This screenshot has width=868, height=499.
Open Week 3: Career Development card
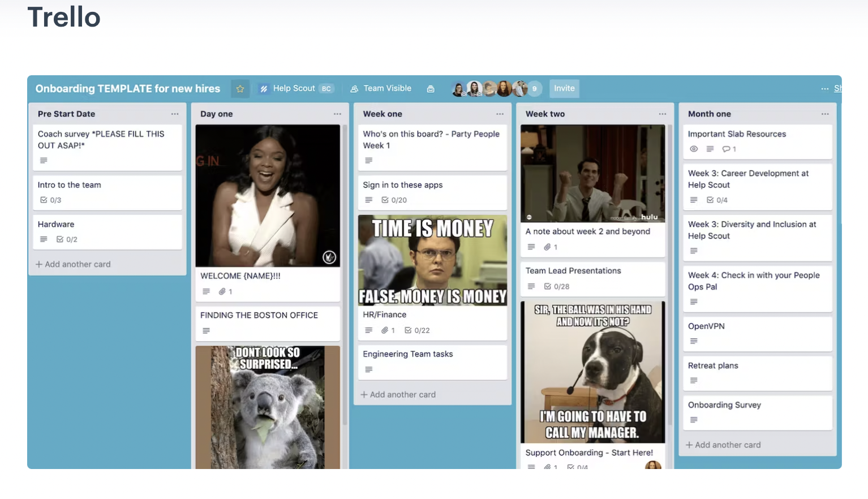758,187
